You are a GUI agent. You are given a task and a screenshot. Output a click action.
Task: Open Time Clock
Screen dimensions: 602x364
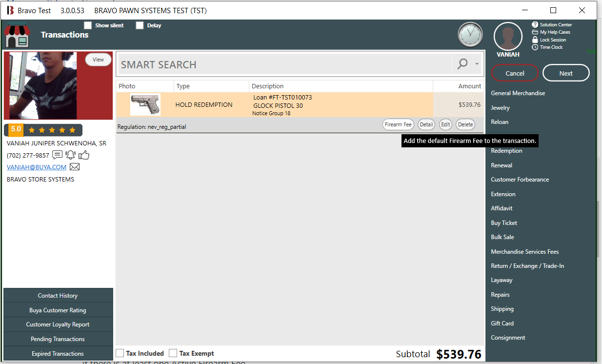[x=547, y=47]
